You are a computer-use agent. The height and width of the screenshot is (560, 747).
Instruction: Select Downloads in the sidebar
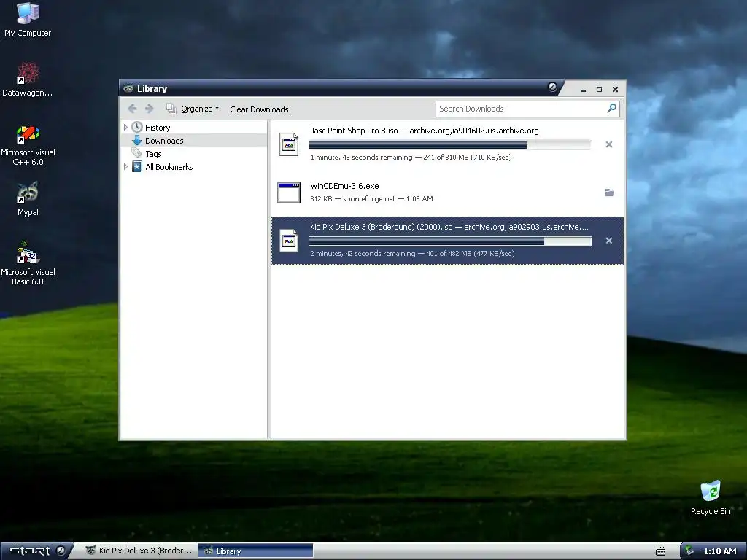pyautogui.click(x=164, y=141)
